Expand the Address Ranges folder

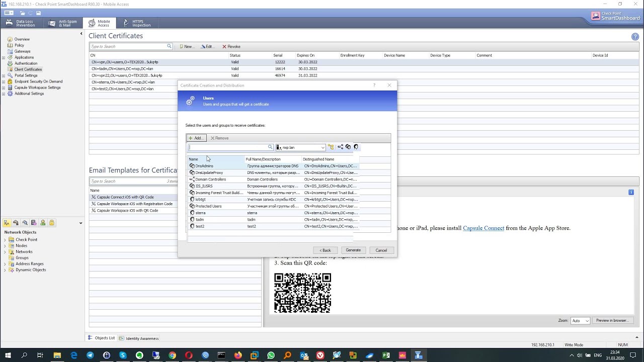tap(5, 264)
